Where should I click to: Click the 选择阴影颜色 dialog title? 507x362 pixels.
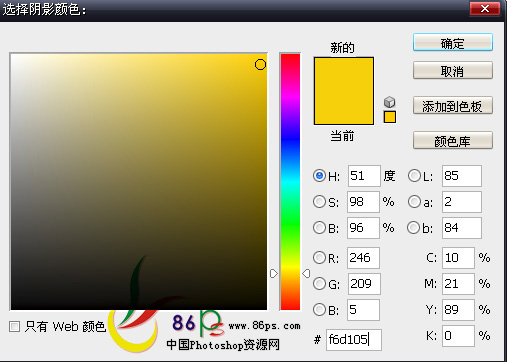click(x=44, y=9)
